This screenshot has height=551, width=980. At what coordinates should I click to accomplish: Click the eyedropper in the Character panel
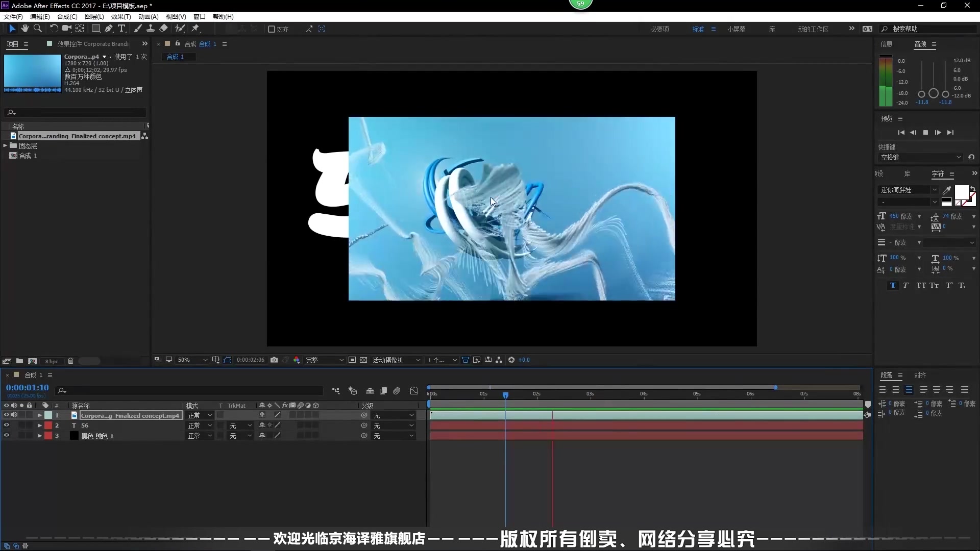947,190
